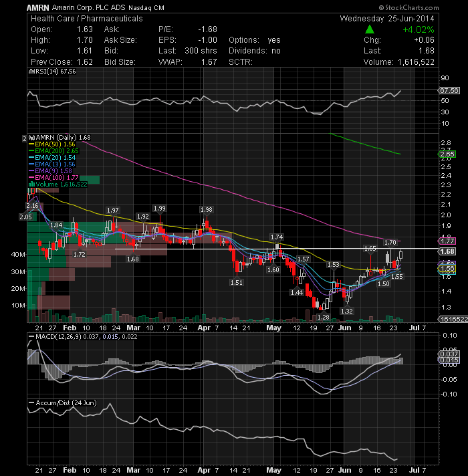468x476 pixels.
Task: Click the 2.16 January price annotation
Action: [32, 206]
